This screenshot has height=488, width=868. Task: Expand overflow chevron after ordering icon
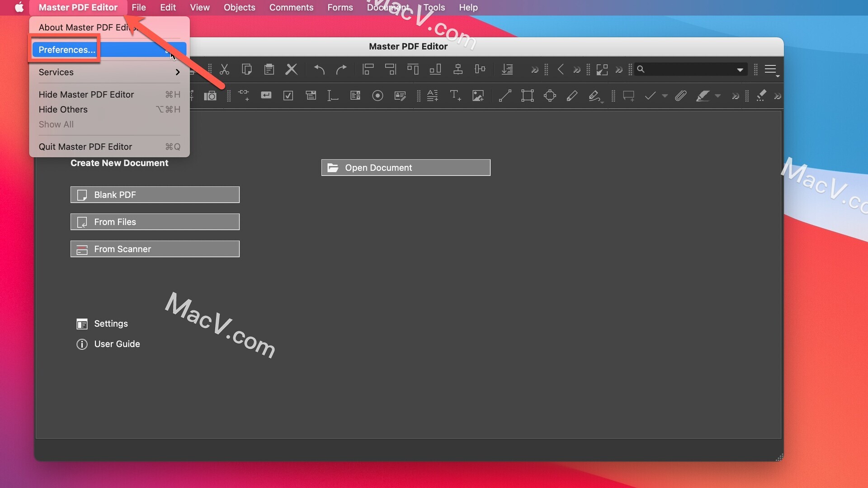[x=534, y=70]
